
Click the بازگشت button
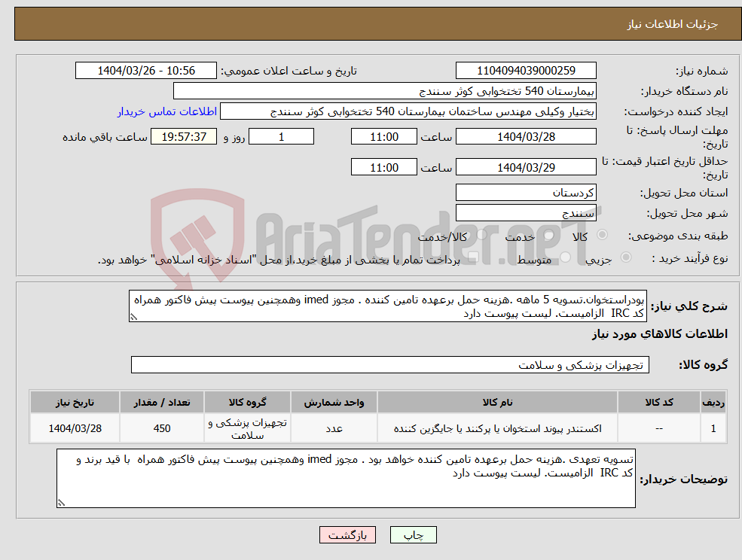(347, 534)
